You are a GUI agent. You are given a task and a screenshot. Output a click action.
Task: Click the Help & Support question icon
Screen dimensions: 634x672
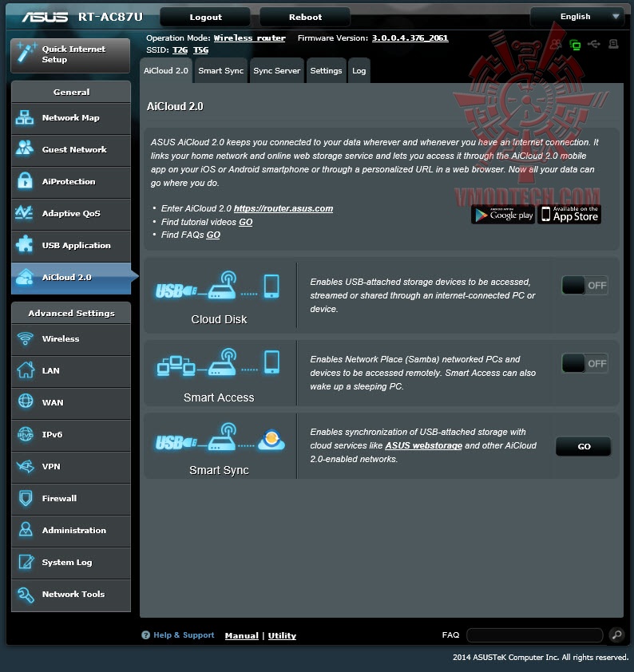point(146,635)
